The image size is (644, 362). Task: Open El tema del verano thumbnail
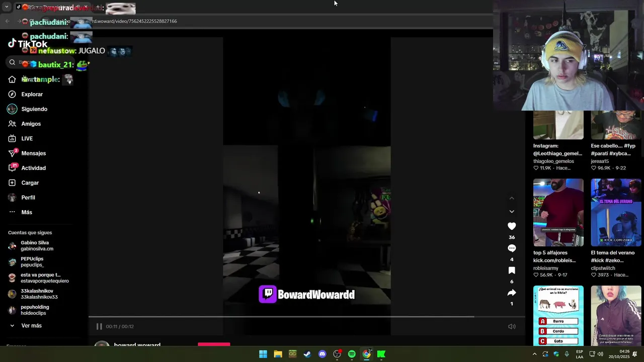616,212
